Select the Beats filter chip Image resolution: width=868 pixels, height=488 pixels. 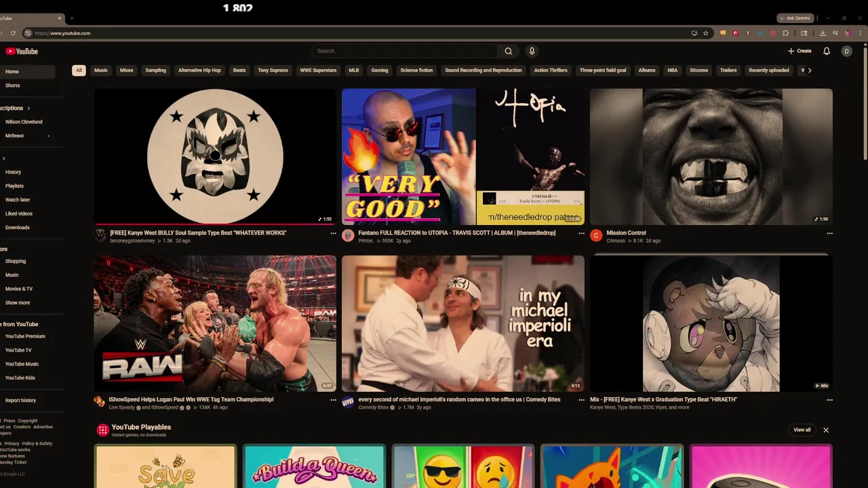pyautogui.click(x=239, y=70)
